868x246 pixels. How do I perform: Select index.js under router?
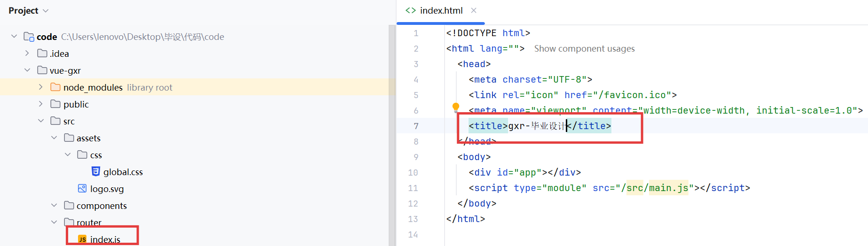click(105, 239)
